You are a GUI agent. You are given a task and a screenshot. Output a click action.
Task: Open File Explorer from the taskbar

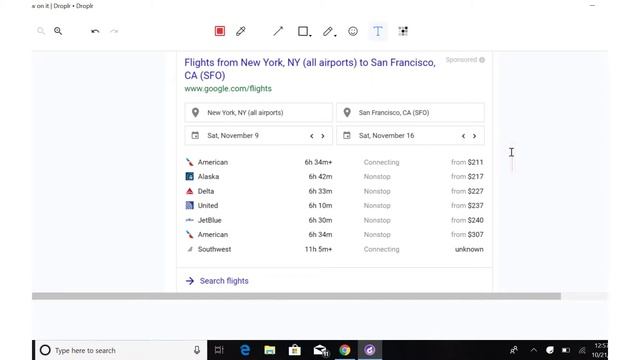pyautogui.click(x=269, y=350)
